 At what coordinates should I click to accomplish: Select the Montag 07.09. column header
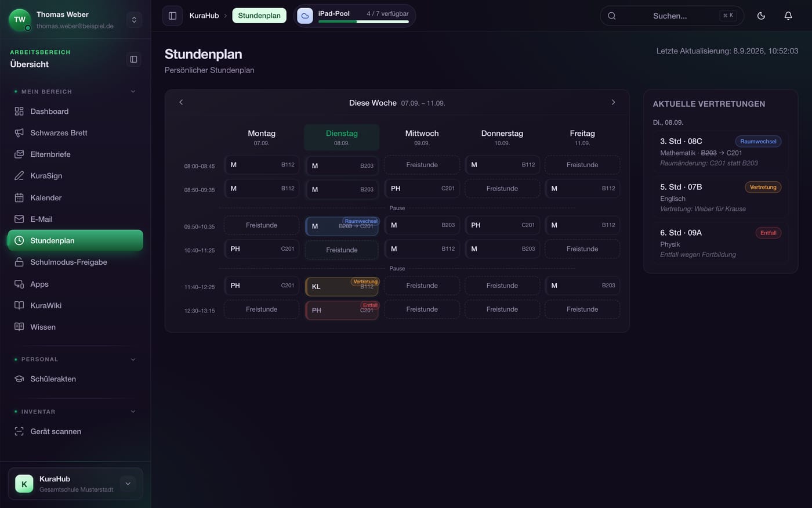click(x=262, y=138)
